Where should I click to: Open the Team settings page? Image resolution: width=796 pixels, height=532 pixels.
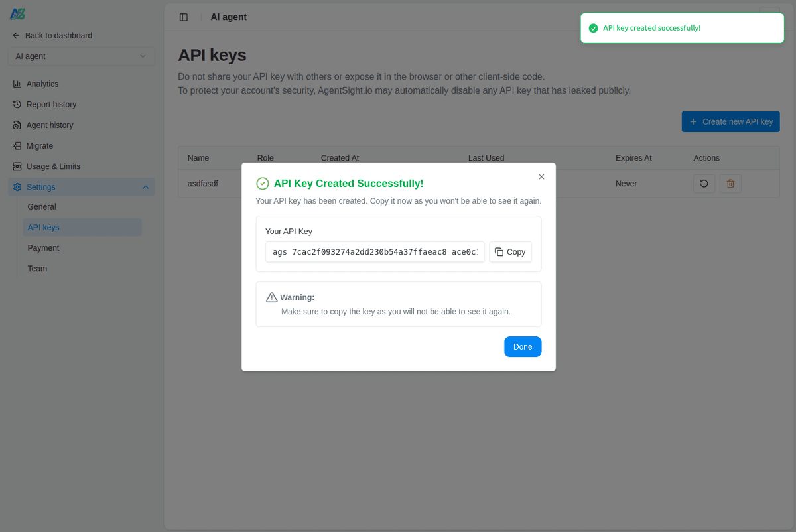click(x=38, y=269)
